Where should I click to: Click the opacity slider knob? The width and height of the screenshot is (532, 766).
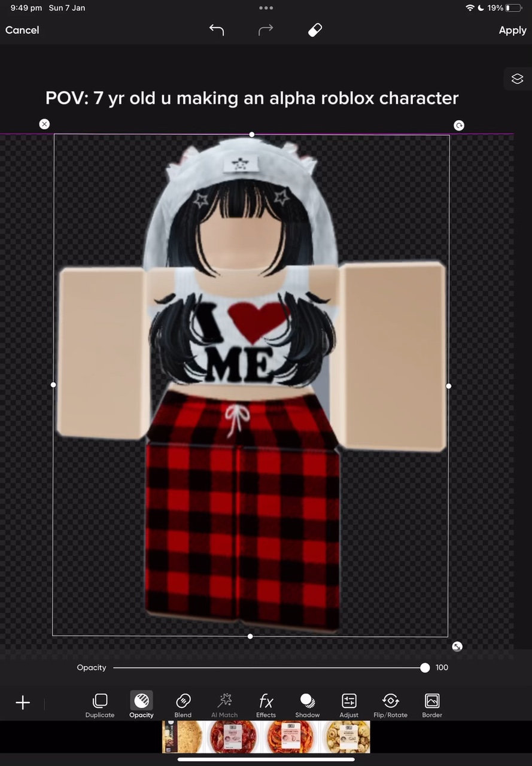[425, 668]
